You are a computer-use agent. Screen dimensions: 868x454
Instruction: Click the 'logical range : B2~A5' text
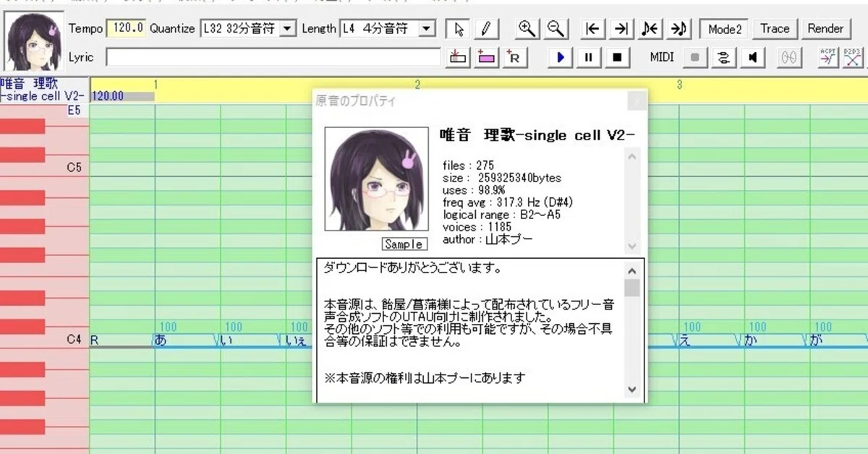[501, 215]
